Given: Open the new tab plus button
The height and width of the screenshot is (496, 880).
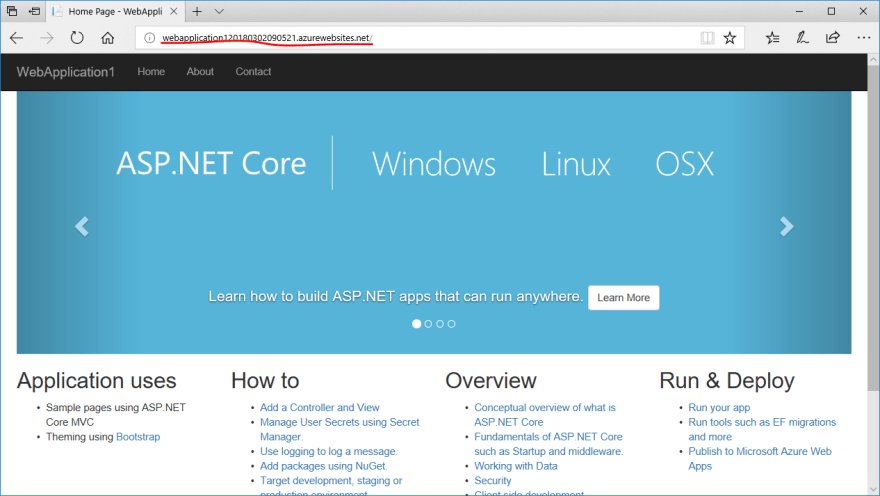Looking at the screenshot, I should 197,11.
